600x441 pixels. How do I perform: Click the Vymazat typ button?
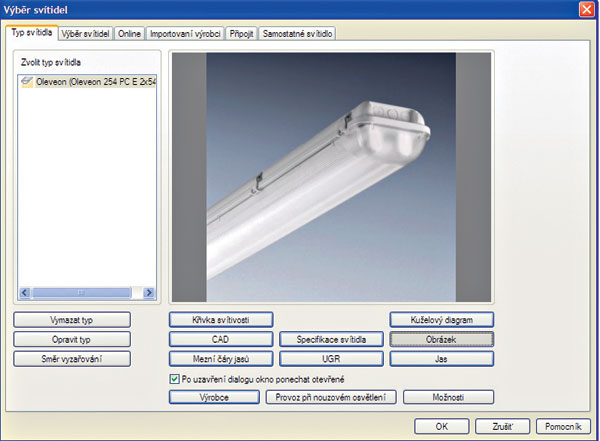pyautogui.click(x=72, y=320)
